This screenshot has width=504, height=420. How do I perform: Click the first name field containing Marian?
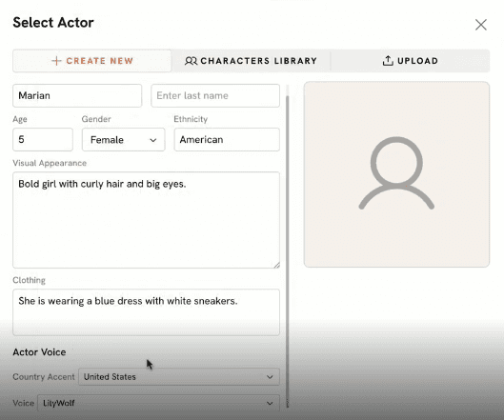[x=77, y=96]
